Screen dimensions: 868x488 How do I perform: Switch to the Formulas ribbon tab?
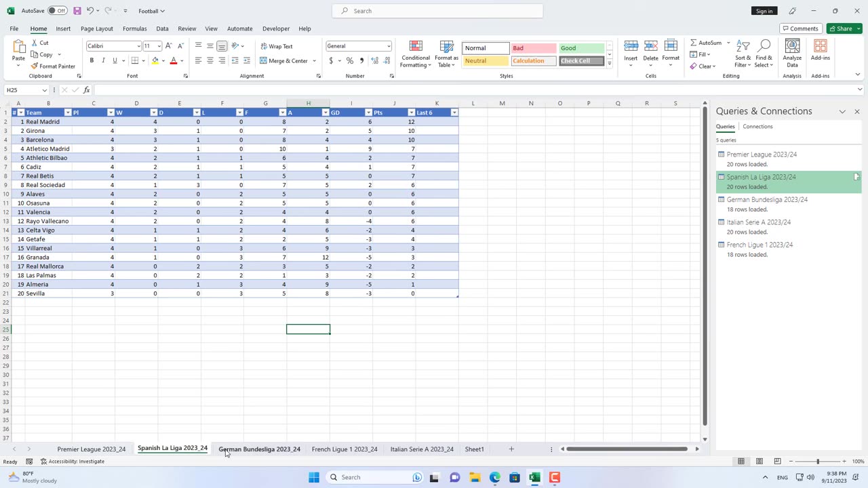(x=134, y=28)
